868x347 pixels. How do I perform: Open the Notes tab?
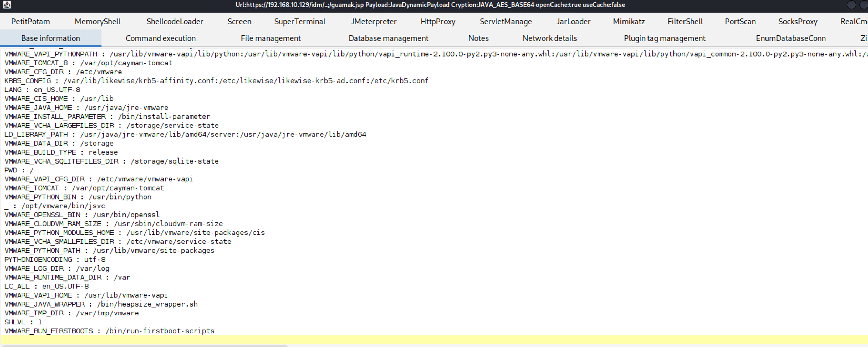pyautogui.click(x=478, y=38)
